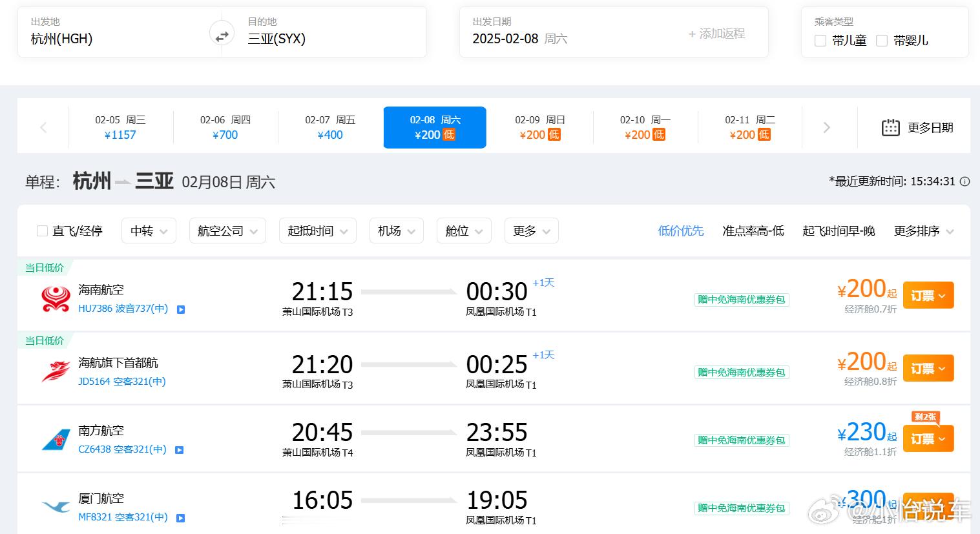This screenshot has height=534, width=980.
Task: Sort by 低价优先
Action: click(680, 231)
